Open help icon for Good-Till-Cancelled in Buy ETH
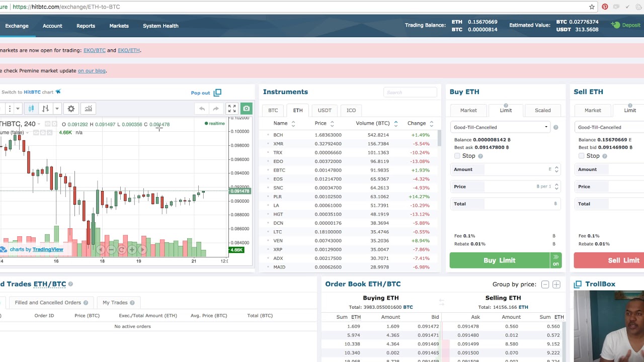Viewport: 644px width, 362px height. pos(555,127)
